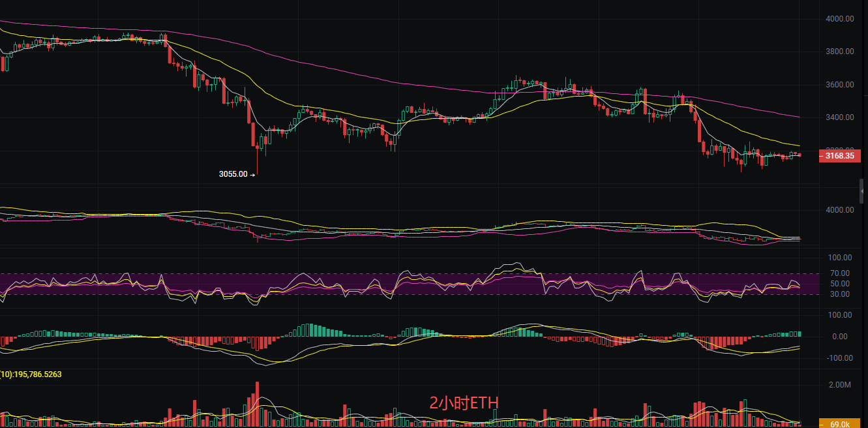Click the 3800.00 price axis label
868x428 pixels.
tap(841, 52)
